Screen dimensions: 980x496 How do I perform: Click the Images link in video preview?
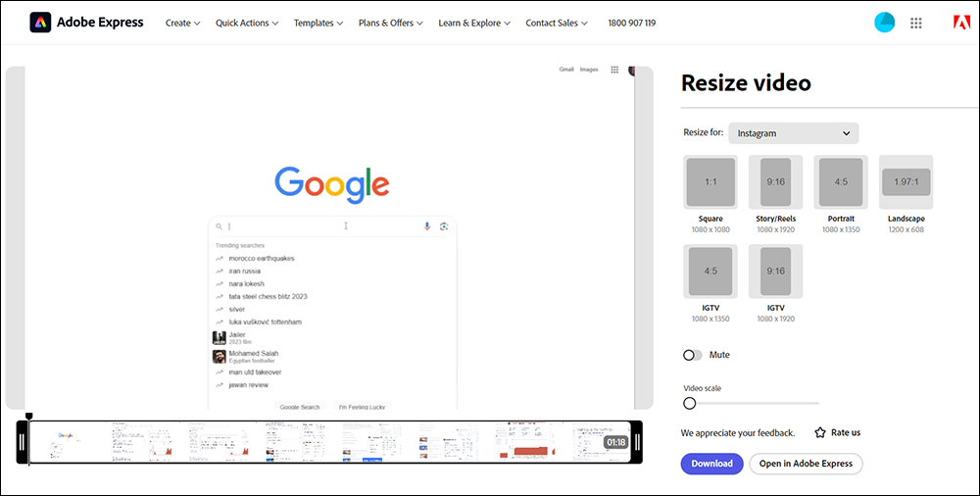(x=589, y=70)
